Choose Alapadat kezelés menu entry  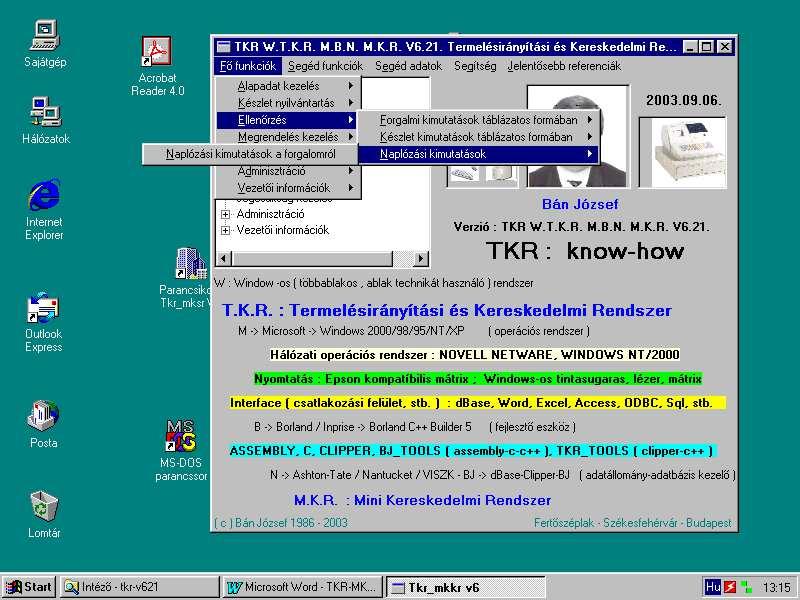coord(288,86)
